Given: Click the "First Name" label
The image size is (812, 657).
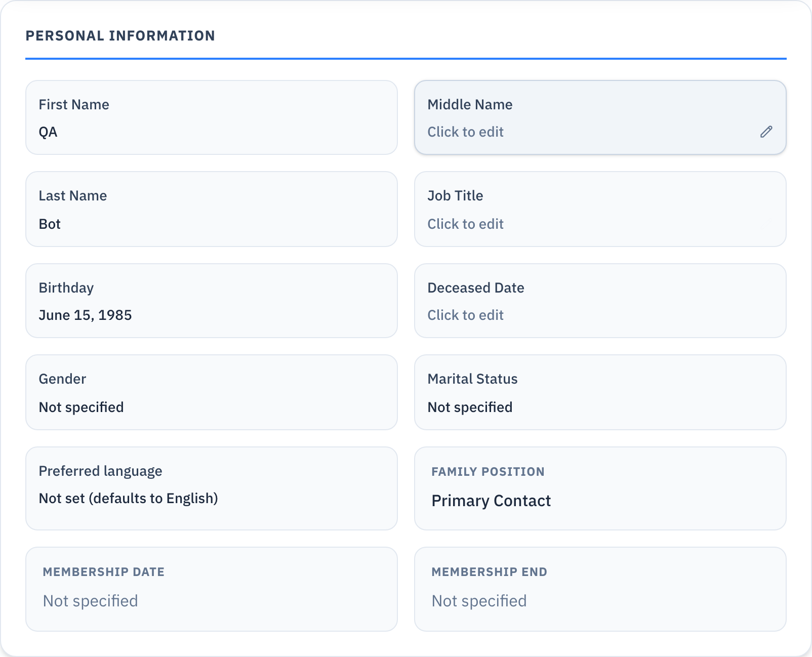Looking at the screenshot, I should pos(74,104).
